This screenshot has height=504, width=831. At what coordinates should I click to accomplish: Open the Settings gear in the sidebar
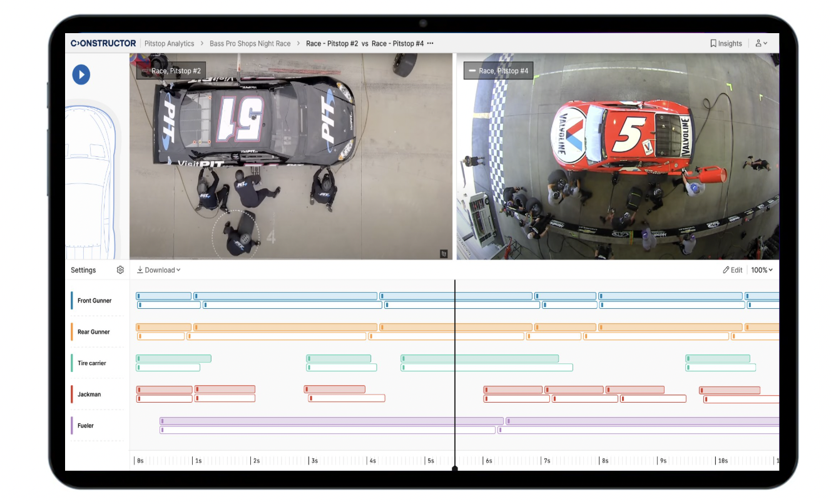(x=120, y=270)
